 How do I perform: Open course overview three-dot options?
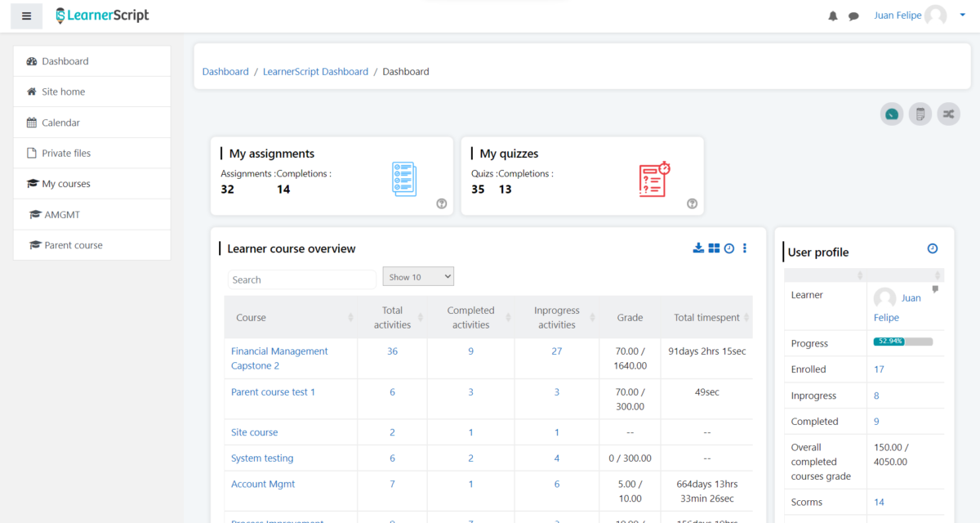pyautogui.click(x=745, y=248)
